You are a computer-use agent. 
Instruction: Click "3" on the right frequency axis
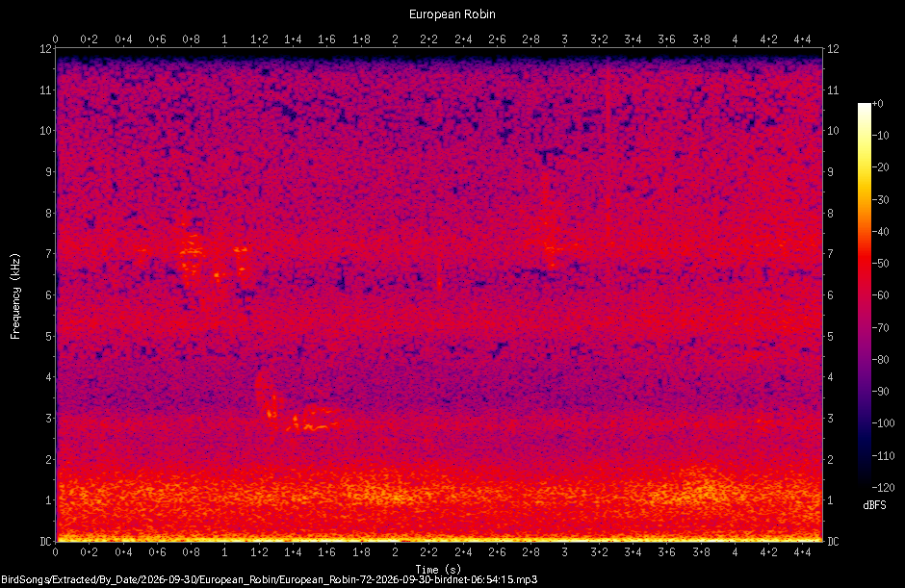pyautogui.click(x=831, y=419)
